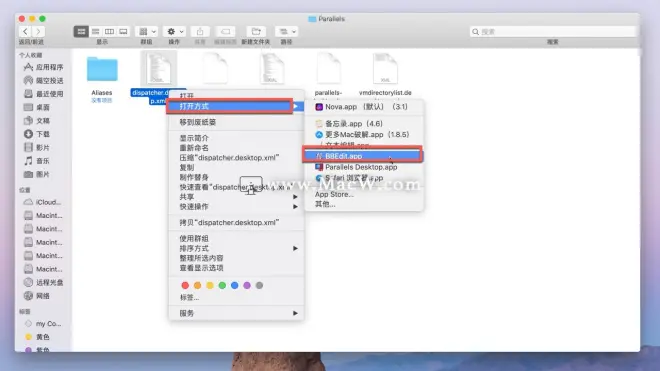Open 文稿 Documents in the sidebar
This screenshot has width=660, height=371.
(x=37, y=121)
